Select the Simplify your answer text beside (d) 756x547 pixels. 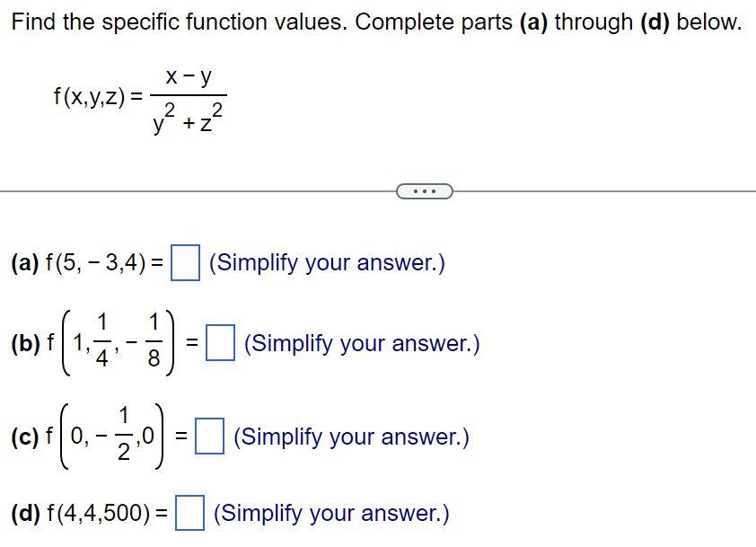click(x=330, y=513)
